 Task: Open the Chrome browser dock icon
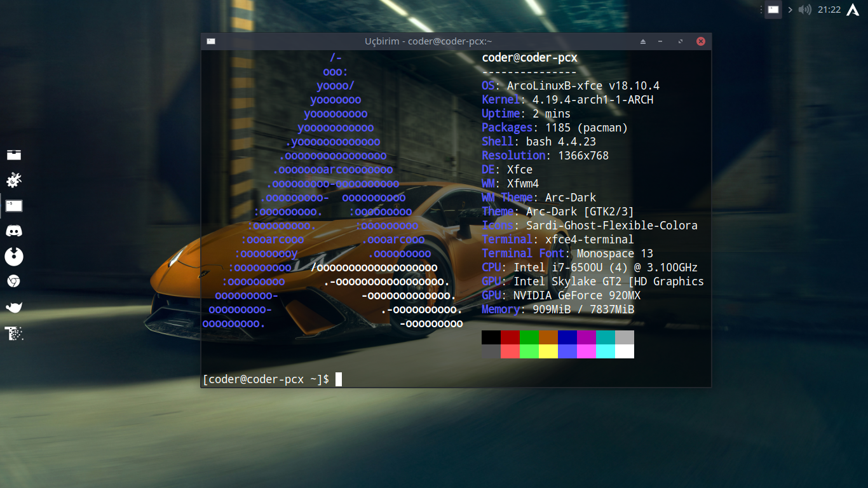(x=14, y=281)
